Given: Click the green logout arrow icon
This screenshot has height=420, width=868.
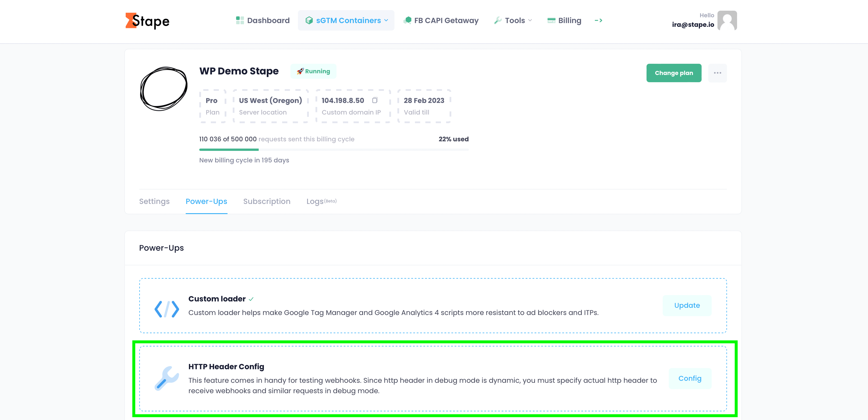Looking at the screenshot, I should point(598,20).
